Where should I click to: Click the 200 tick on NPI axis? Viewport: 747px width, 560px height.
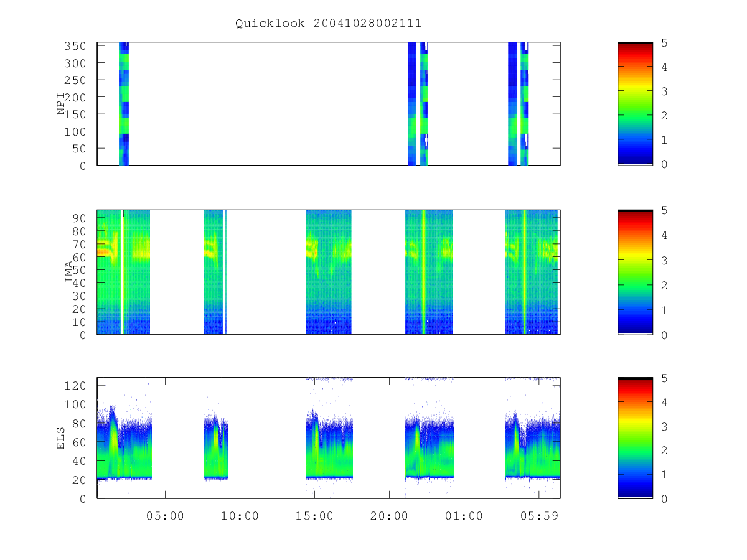75,97
